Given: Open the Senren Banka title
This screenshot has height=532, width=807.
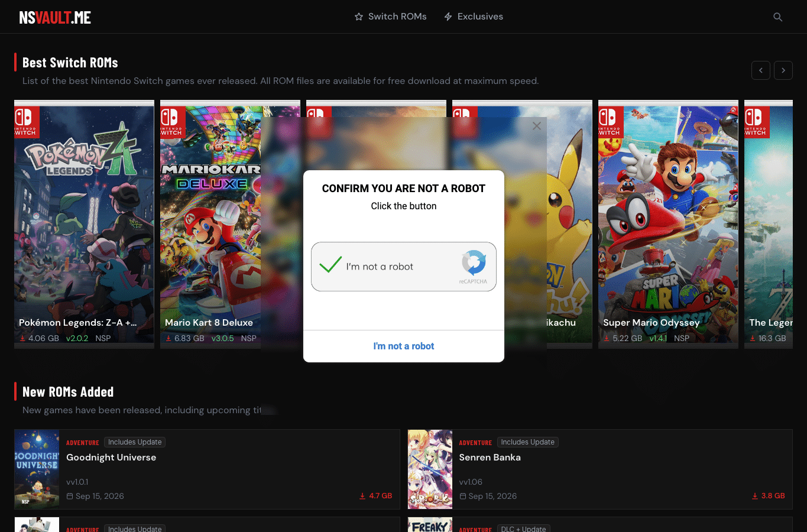Looking at the screenshot, I should pos(490,458).
